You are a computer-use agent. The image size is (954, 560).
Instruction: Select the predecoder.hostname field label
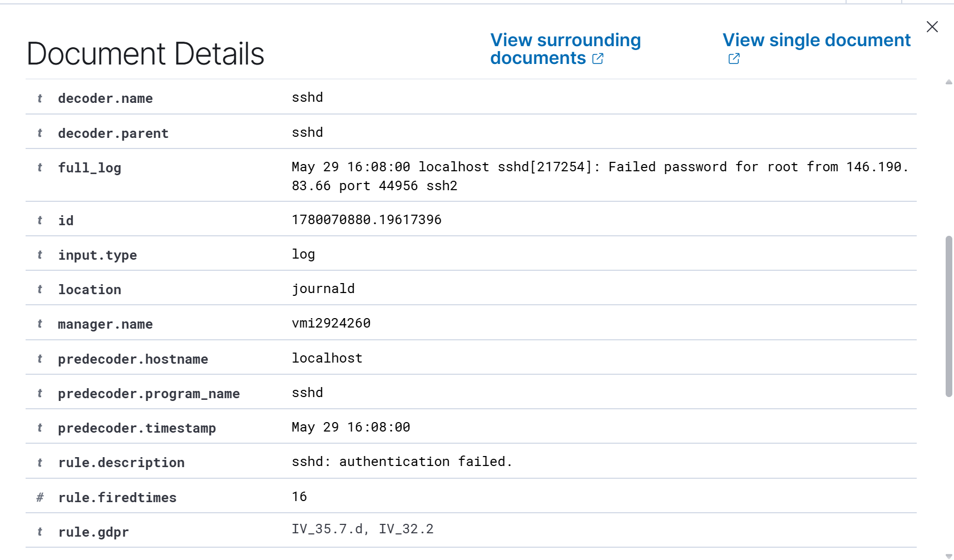tap(133, 359)
